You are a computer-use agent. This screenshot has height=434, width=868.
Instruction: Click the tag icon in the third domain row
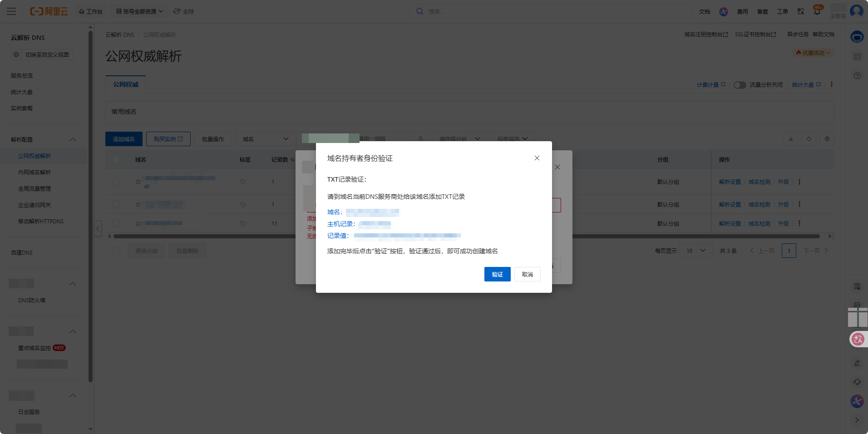click(243, 223)
